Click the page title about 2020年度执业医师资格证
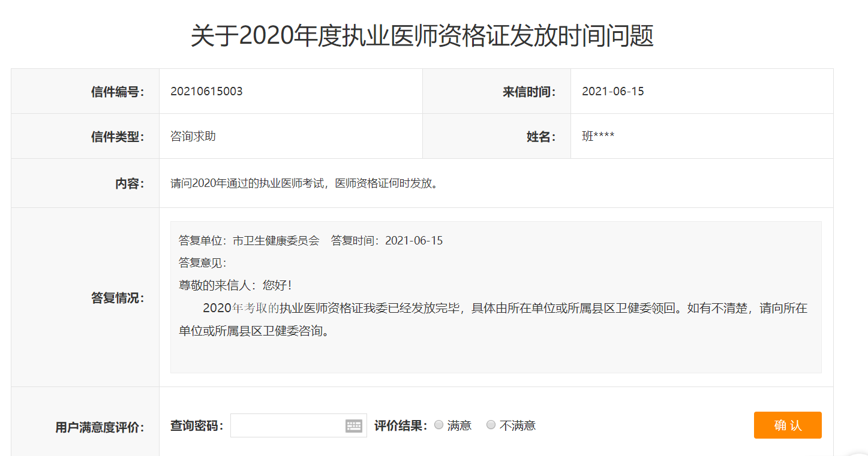This screenshot has width=868, height=456. point(422,37)
